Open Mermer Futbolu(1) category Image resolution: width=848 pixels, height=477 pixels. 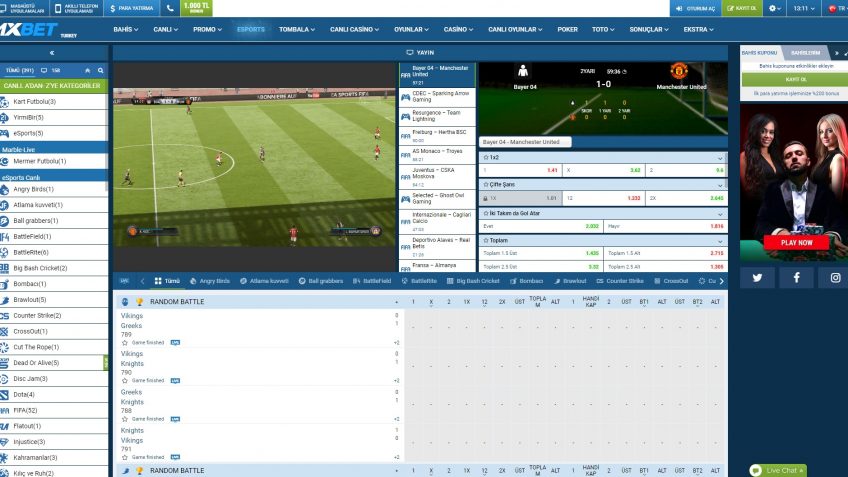53,161
